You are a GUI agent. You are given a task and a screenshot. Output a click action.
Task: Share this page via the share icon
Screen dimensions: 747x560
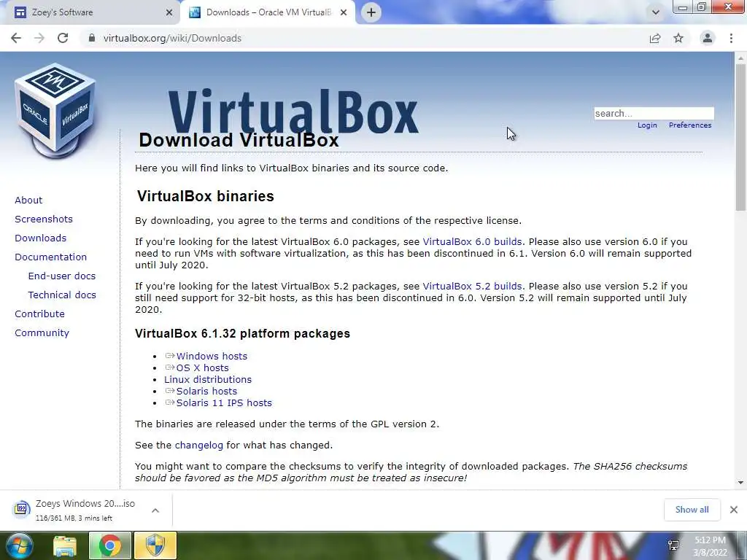point(655,38)
